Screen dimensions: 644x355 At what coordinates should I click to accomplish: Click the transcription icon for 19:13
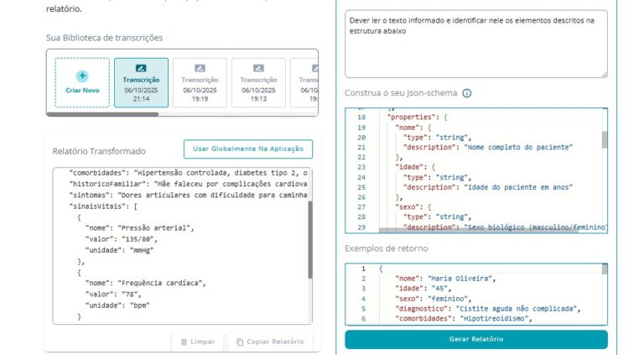(x=258, y=68)
